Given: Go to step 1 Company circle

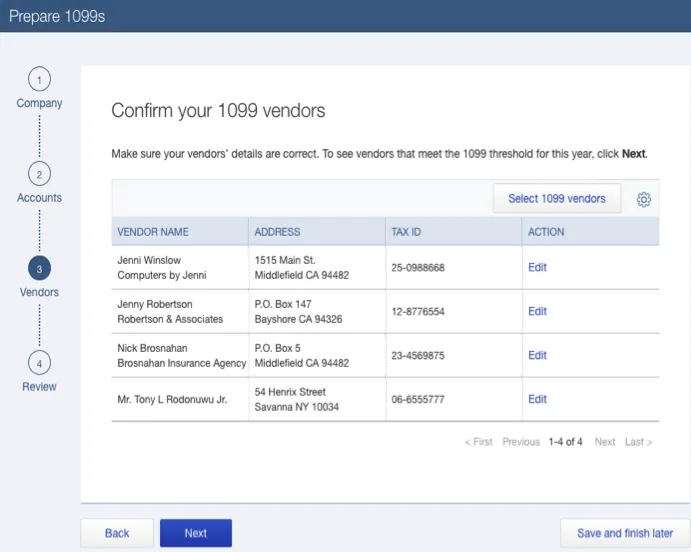Looking at the screenshot, I should coord(39,80).
